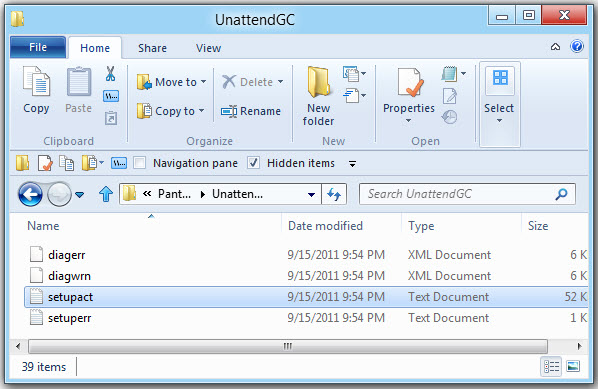
Task: Open the File menu tab
Action: [38, 47]
